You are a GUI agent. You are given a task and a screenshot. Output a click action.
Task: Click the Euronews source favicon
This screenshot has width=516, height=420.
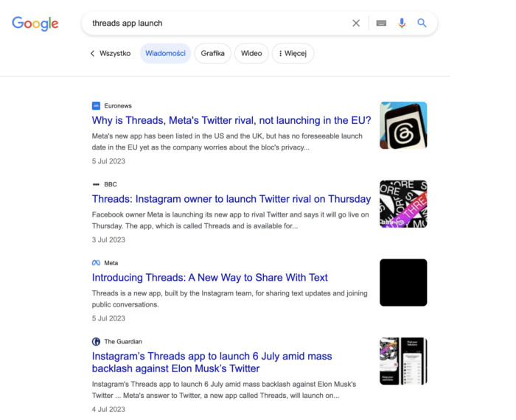click(96, 106)
